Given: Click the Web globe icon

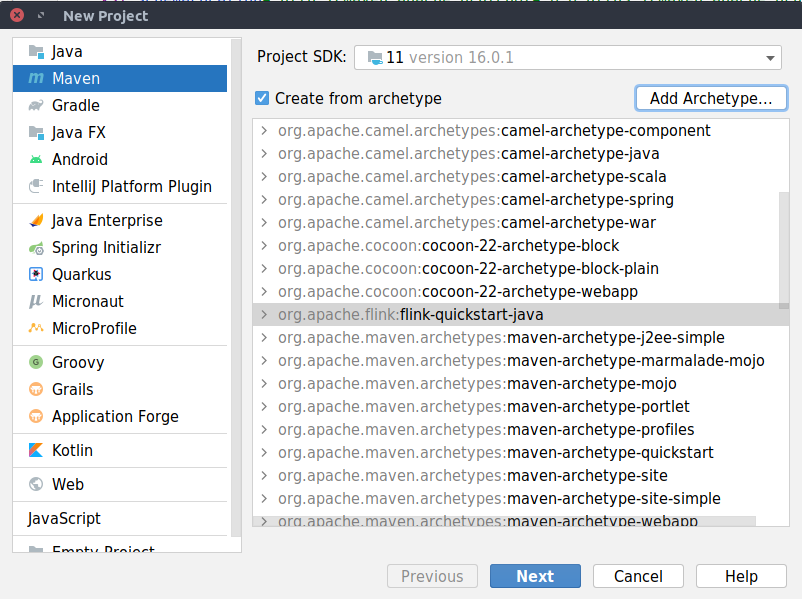Looking at the screenshot, I should (x=36, y=484).
